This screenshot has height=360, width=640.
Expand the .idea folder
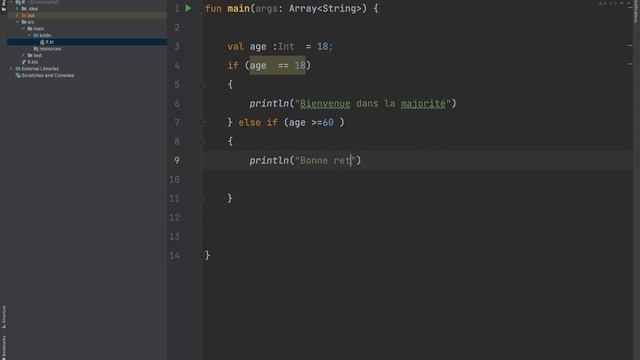click(x=17, y=9)
